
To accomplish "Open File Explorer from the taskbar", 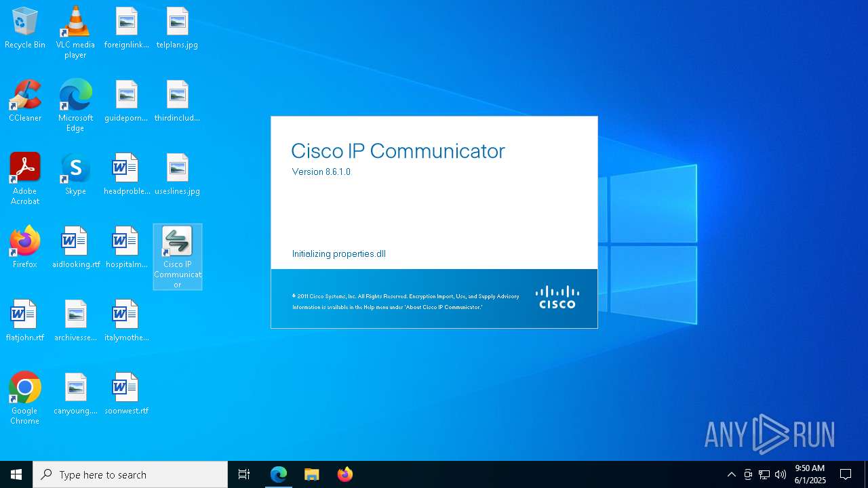I will coord(312,474).
